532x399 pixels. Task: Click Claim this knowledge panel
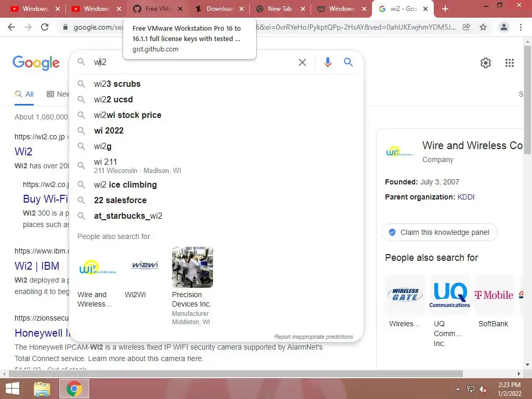tap(440, 232)
